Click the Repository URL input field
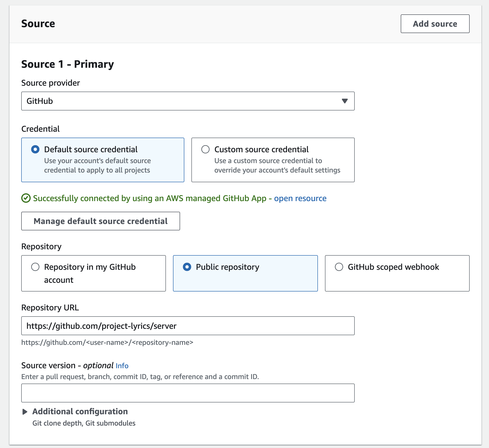Screen dimensions: 489x448 click(187, 326)
